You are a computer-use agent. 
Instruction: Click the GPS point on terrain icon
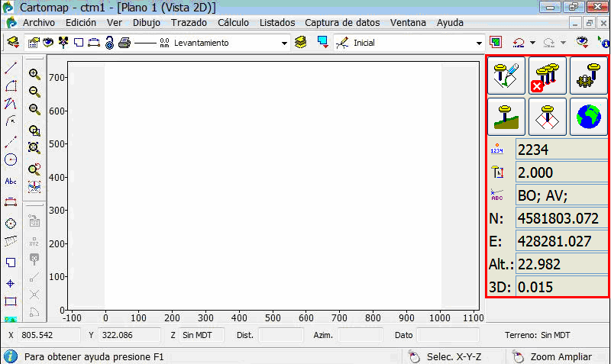506,118
